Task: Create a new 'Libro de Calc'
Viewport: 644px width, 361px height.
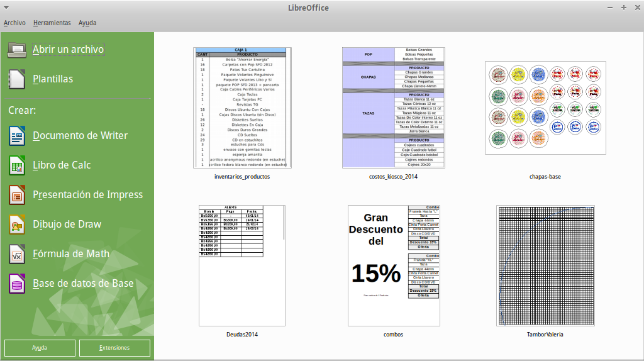Action: [62, 165]
